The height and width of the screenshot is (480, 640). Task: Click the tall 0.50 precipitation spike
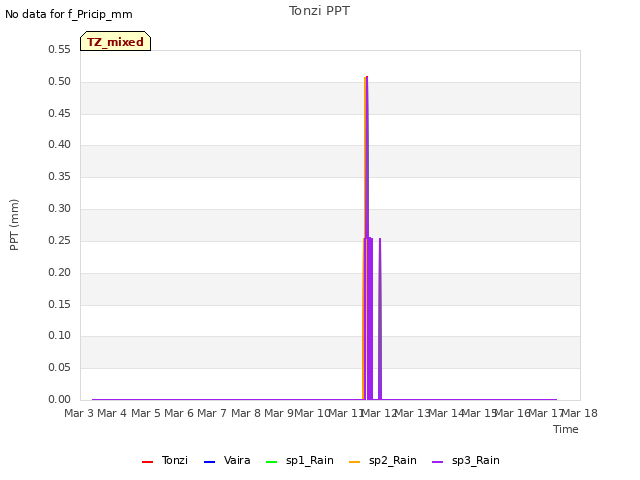coord(367,155)
